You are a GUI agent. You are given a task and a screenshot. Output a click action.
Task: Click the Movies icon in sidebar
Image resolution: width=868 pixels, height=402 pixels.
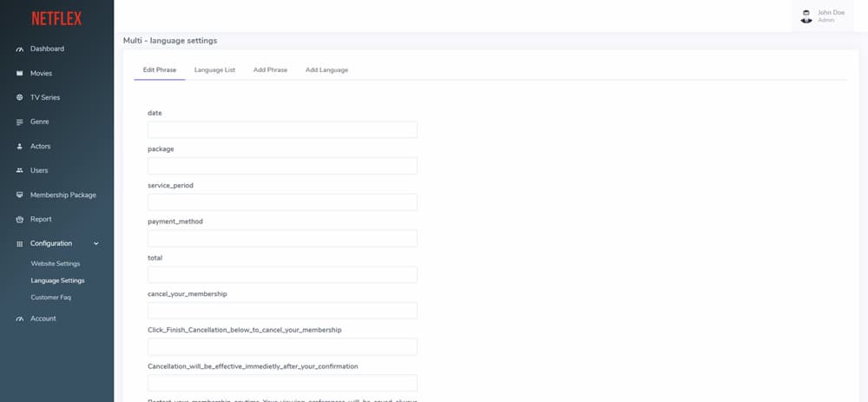tap(19, 73)
